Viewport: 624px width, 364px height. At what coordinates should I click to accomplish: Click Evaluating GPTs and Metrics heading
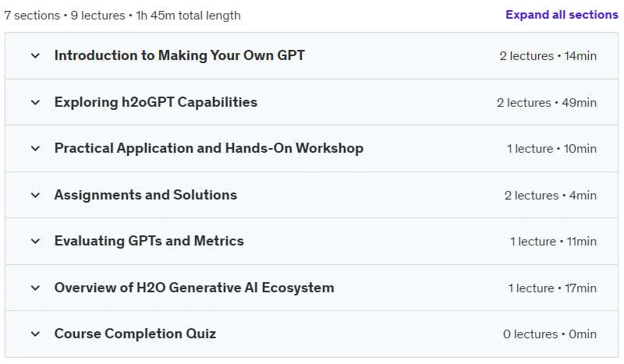pyautogui.click(x=149, y=241)
